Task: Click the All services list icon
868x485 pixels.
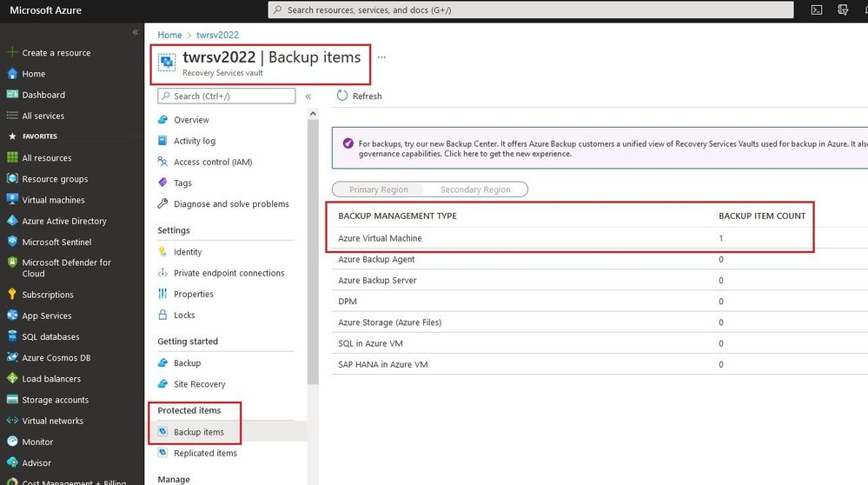Action: pos(12,116)
